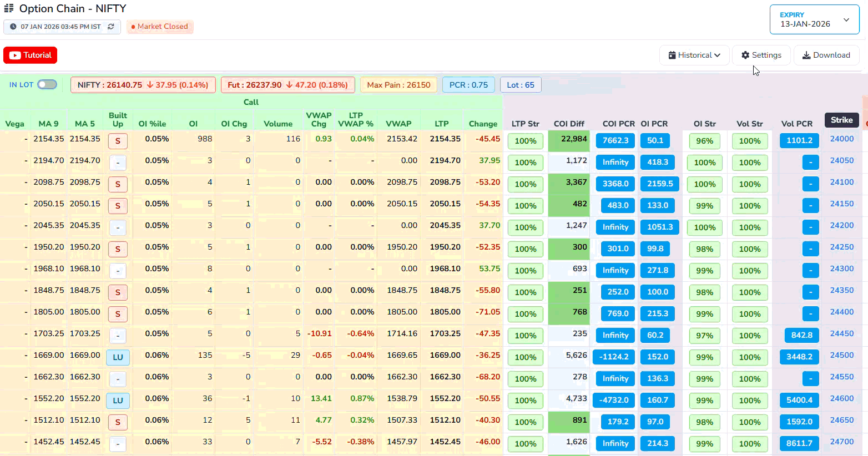Click the PCR 0.75 badge
The image size is (868, 456).
pyautogui.click(x=468, y=85)
